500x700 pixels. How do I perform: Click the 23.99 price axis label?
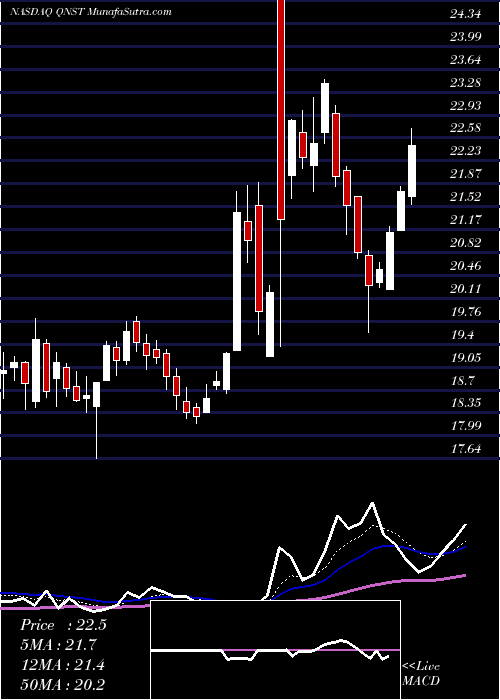click(x=466, y=37)
